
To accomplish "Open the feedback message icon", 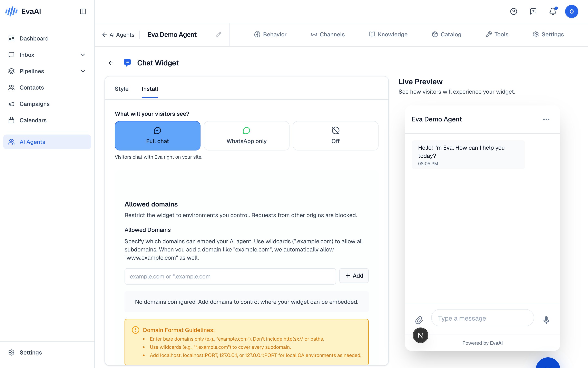I will (x=533, y=11).
